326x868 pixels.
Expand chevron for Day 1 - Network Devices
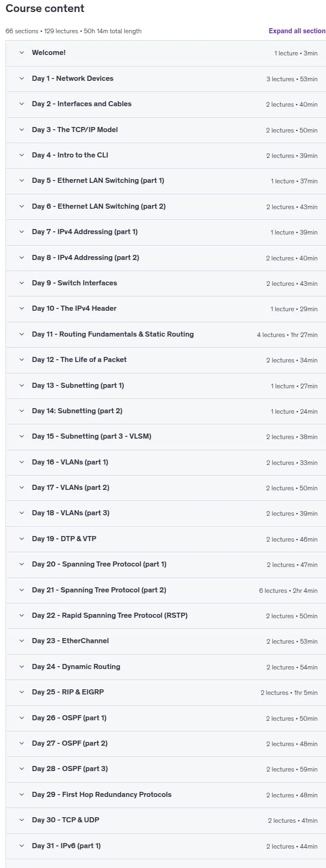pos(22,78)
